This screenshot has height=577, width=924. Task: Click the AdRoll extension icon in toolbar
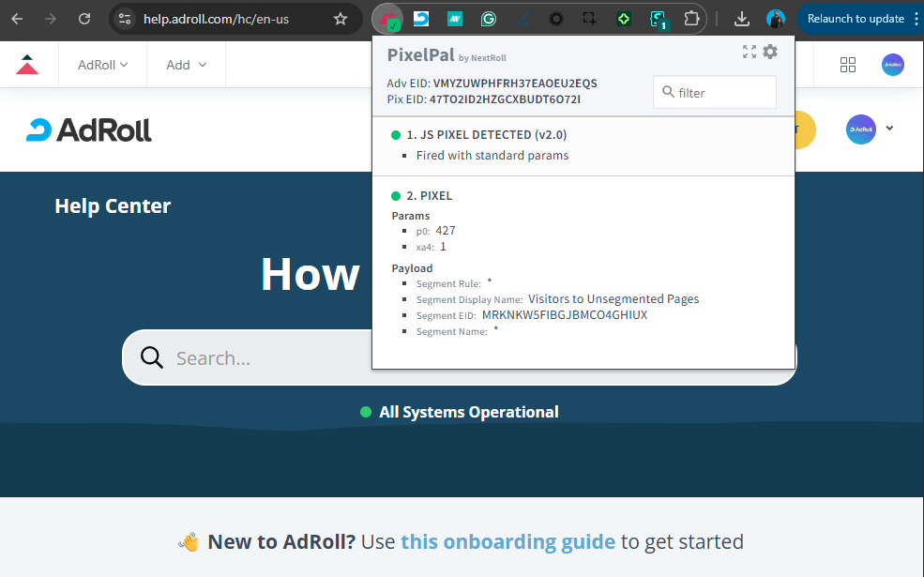click(x=421, y=19)
